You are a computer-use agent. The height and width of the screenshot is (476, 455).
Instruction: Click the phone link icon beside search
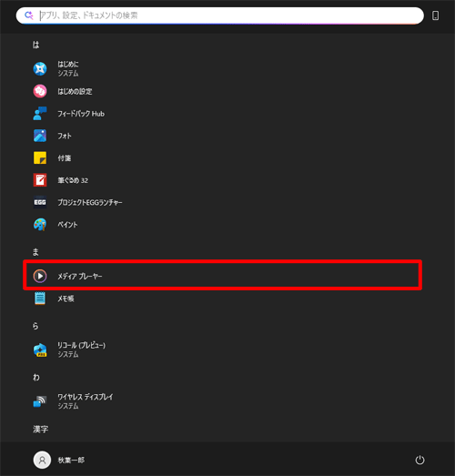435,15
